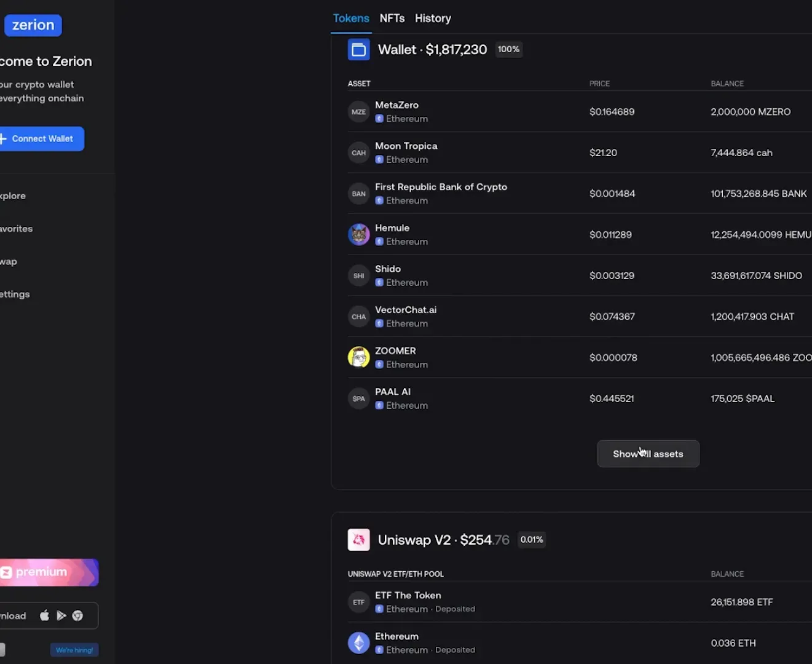The height and width of the screenshot is (664, 812).
Task: Click the Hemule token avatar
Action: coord(359,235)
